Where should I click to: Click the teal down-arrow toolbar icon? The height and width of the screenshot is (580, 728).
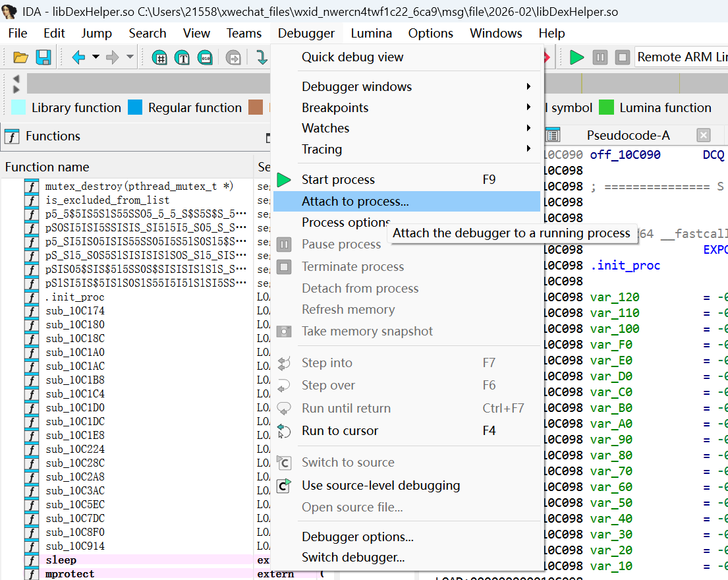coord(262,57)
